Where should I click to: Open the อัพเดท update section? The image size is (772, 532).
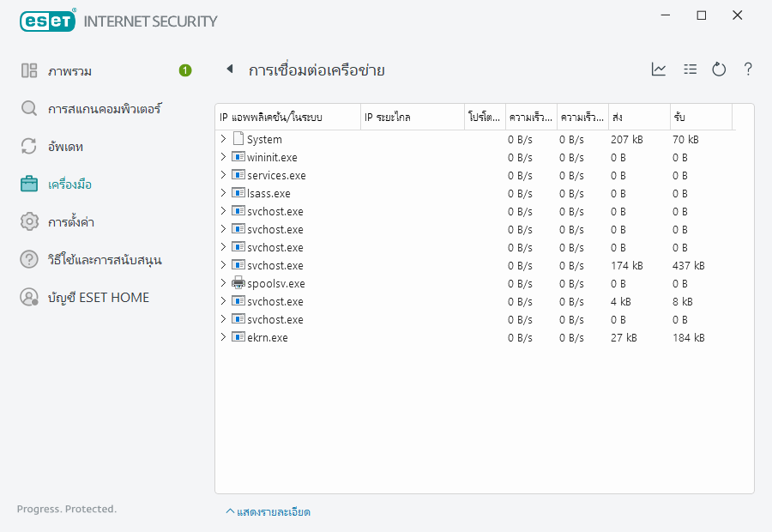tap(65, 147)
